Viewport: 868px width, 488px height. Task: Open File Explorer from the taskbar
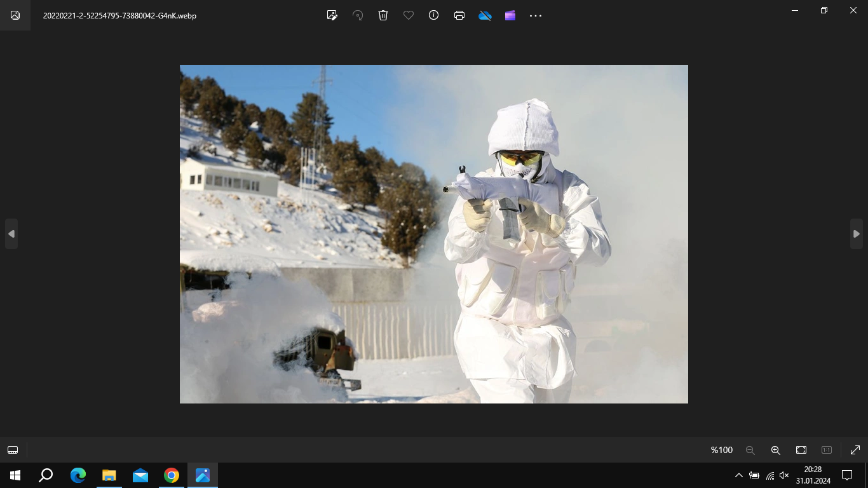tap(109, 475)
